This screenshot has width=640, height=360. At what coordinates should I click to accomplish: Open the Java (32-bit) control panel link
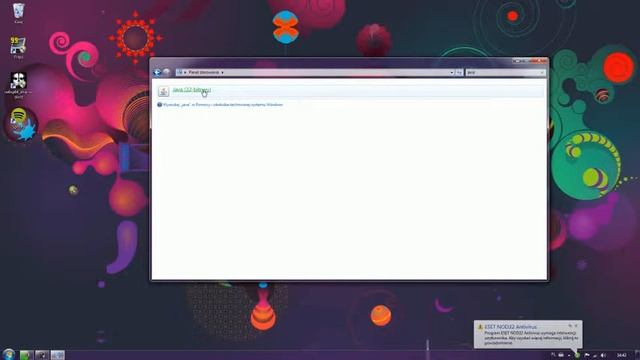(191, 90)
